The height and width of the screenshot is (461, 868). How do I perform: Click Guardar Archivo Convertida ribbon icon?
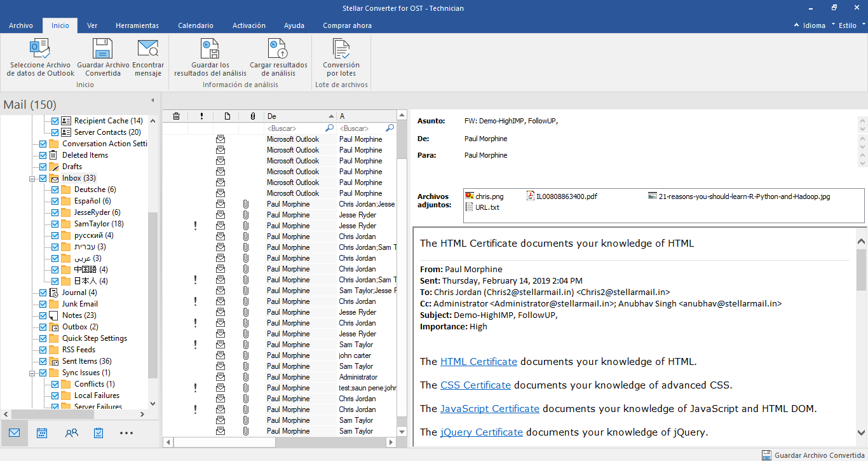click(x=103, y=49)
